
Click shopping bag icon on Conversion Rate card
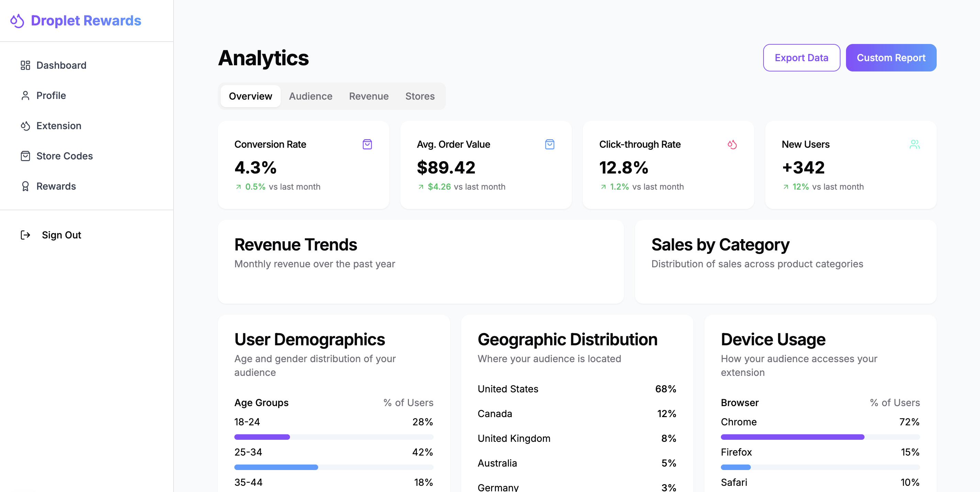pyautogui.click(x=367, y=145)
